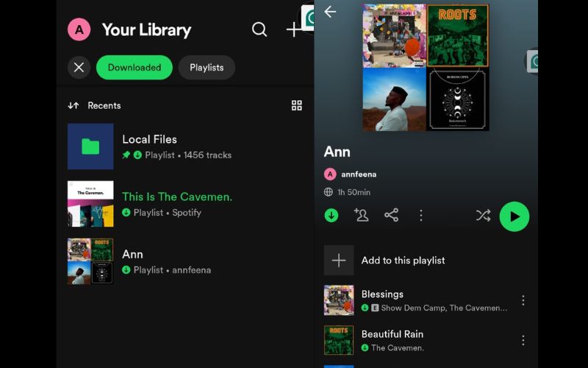Click 'The Cavemen.' artist text under Beautiful Rain
The width and height of the screenshot is (588, 368).
tap(398, 347)
